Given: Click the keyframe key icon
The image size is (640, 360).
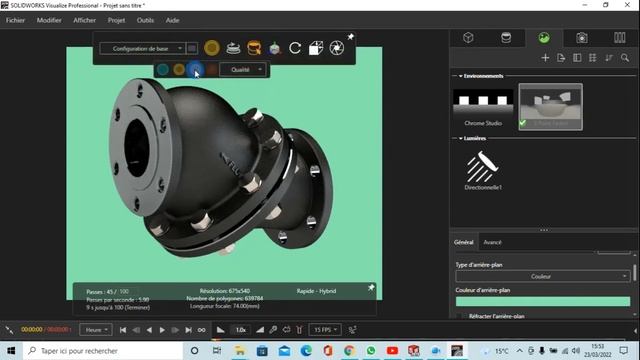Looking at the screenshot, I should click(273, 330).
